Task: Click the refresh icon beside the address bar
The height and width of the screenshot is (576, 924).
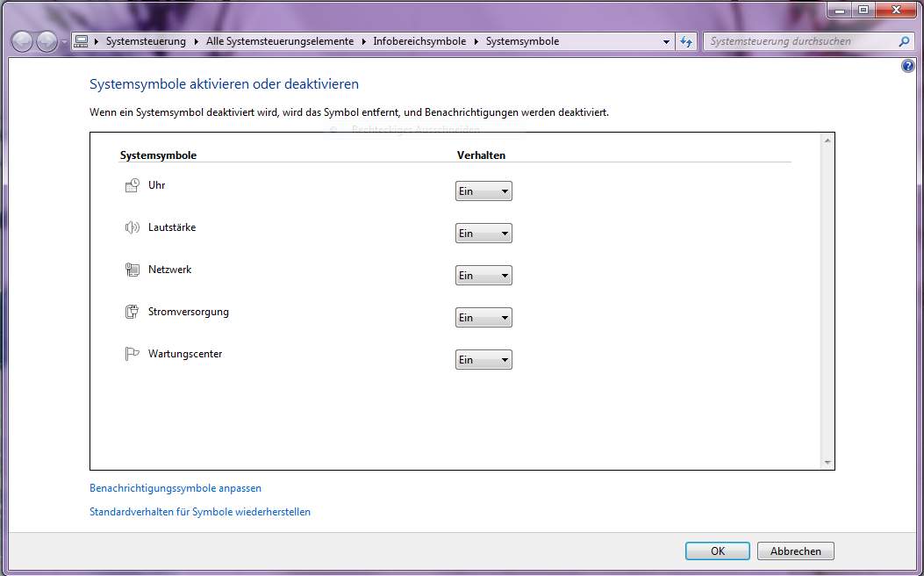Action: point(687,40)
